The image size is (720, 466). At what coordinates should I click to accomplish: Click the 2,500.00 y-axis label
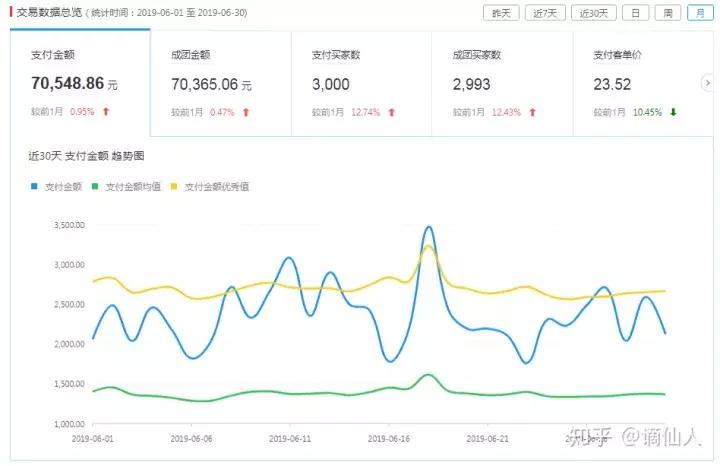click(x=69, y=304)
